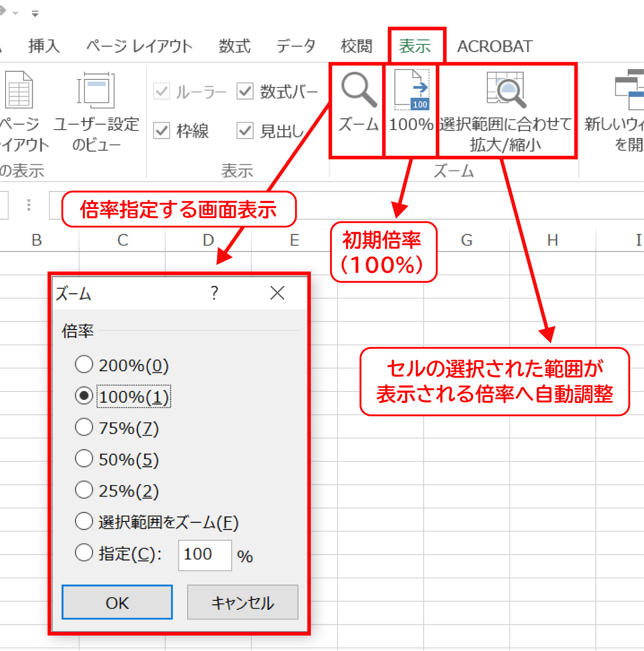
Task: Click the キャンセル button
Action: coord(243,603)
